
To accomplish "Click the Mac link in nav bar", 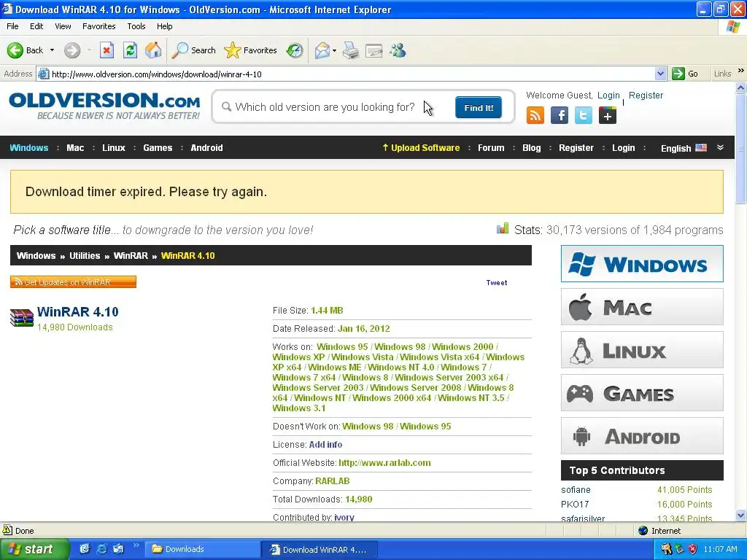I will click(75, 147).
